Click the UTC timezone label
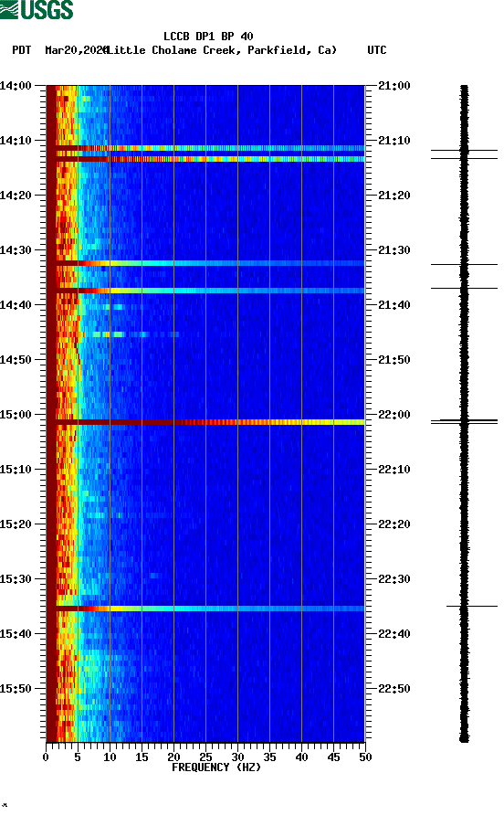 tap(377, 50)
